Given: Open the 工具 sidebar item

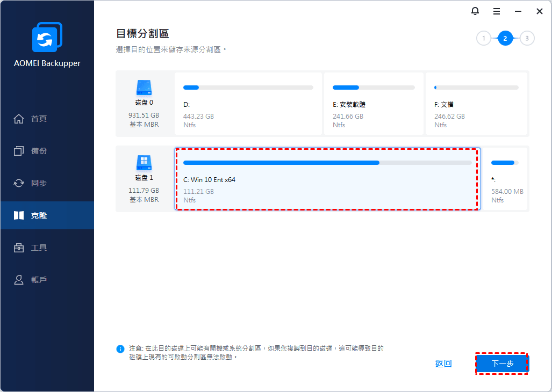Looking at the screenshot, I should [47, 248].
